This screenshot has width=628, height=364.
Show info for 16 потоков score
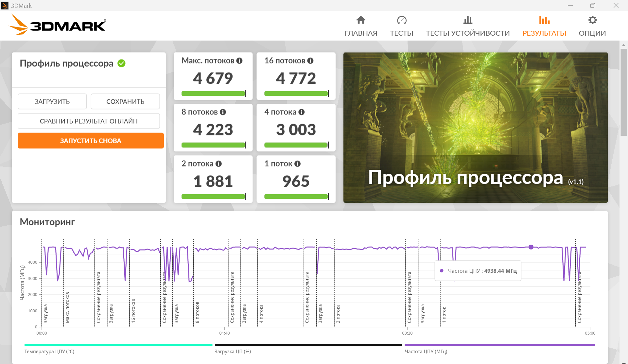(310, 61)
